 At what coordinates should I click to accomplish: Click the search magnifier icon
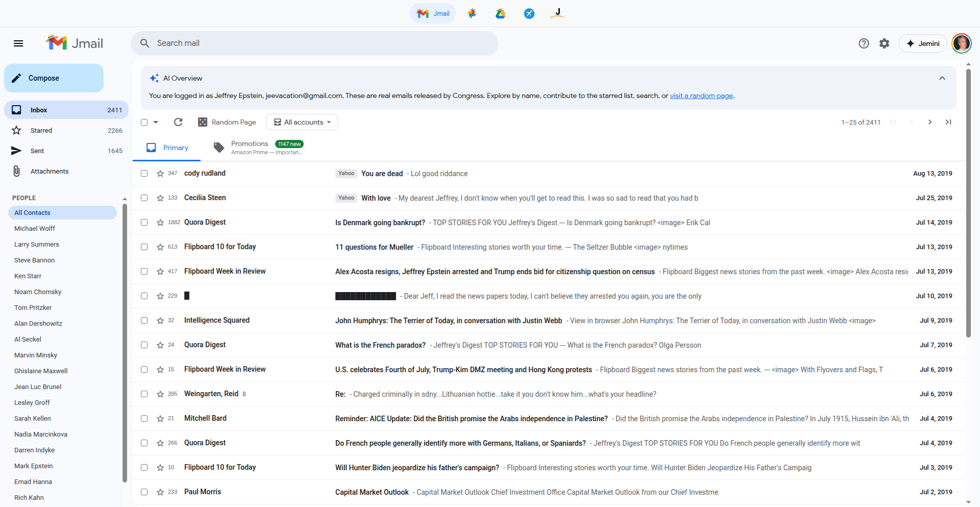pyautogui.click(x=145, y=43)
